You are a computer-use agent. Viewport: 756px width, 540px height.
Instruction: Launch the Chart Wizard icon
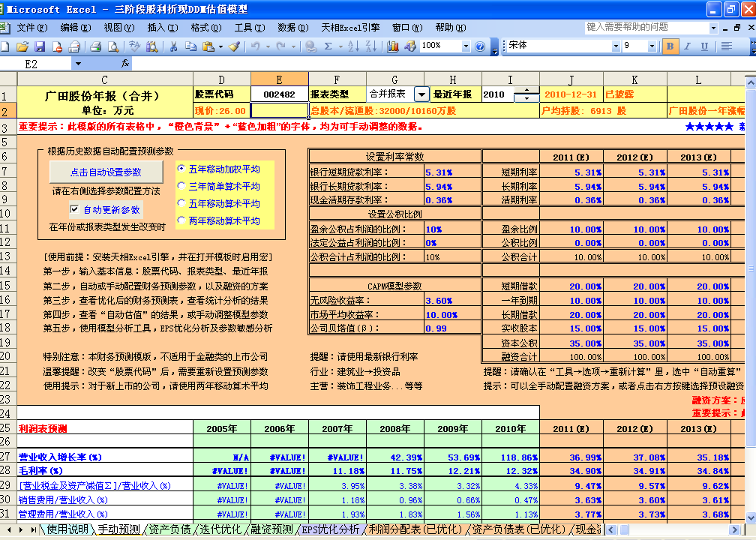(x=392, y=46)
